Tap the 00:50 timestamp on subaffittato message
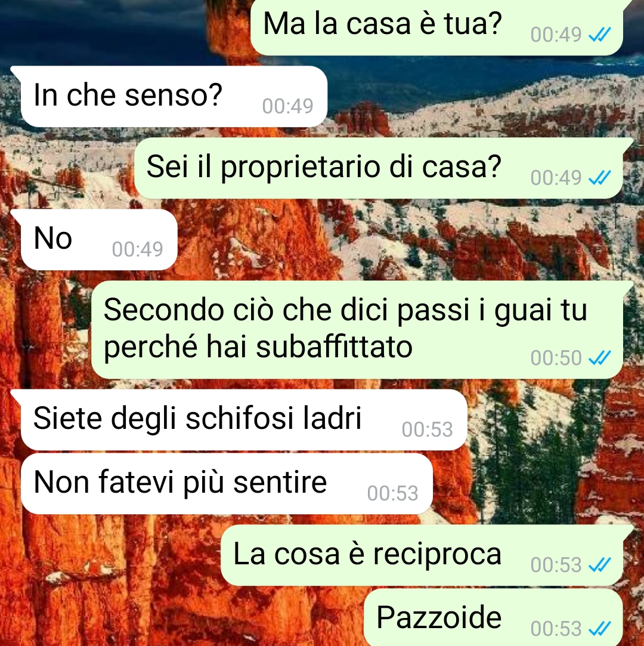This screenshot has height=646, width=644. [x=556, y=358]
